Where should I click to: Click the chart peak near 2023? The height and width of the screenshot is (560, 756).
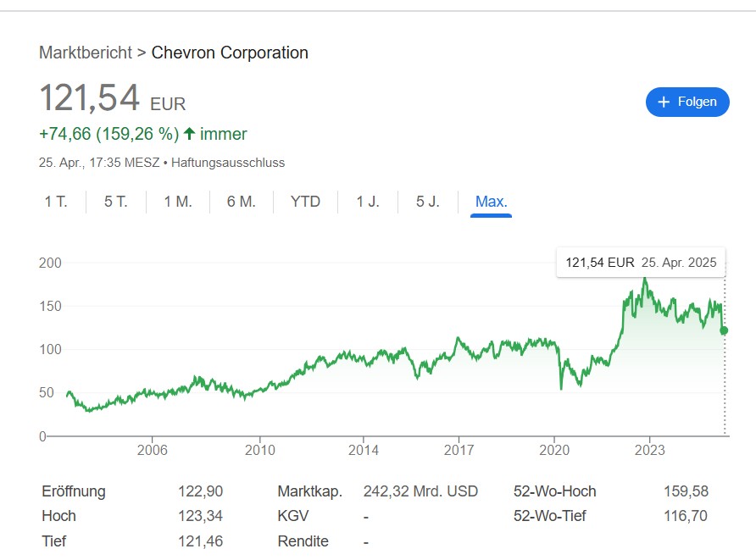pyautogui.click(x=645, y=279)
